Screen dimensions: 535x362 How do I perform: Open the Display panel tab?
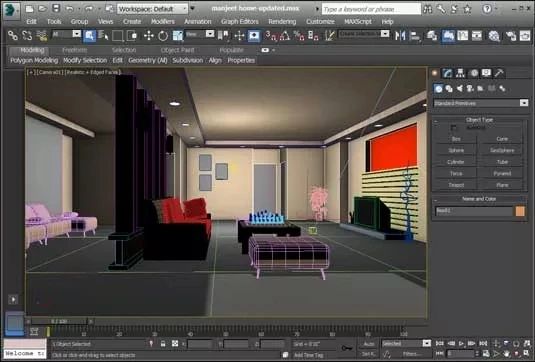click(x=486, y=73)
